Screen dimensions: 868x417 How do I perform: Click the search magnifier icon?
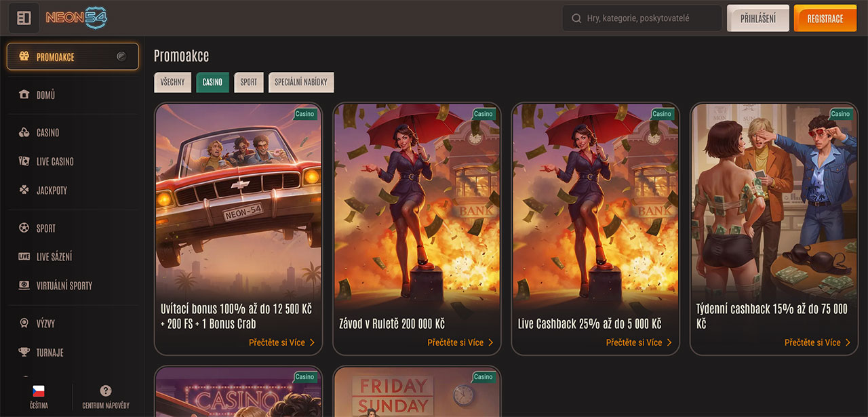(x=577, y=18)
